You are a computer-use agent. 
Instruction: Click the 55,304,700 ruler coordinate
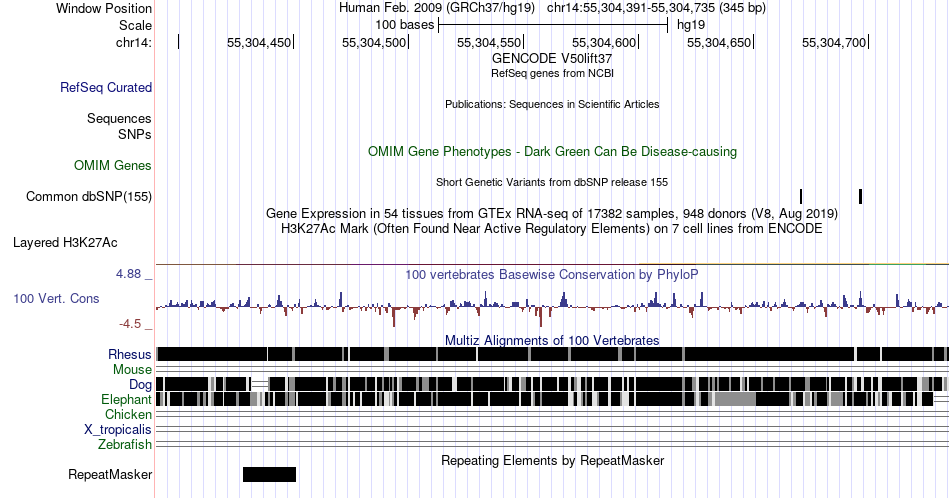834,42
